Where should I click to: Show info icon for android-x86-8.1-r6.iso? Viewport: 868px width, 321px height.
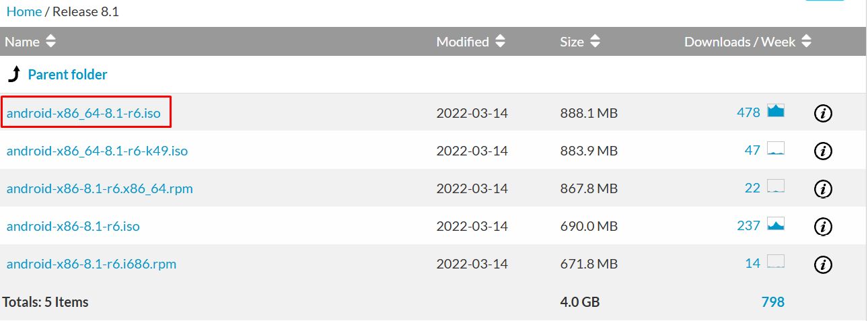822,226
